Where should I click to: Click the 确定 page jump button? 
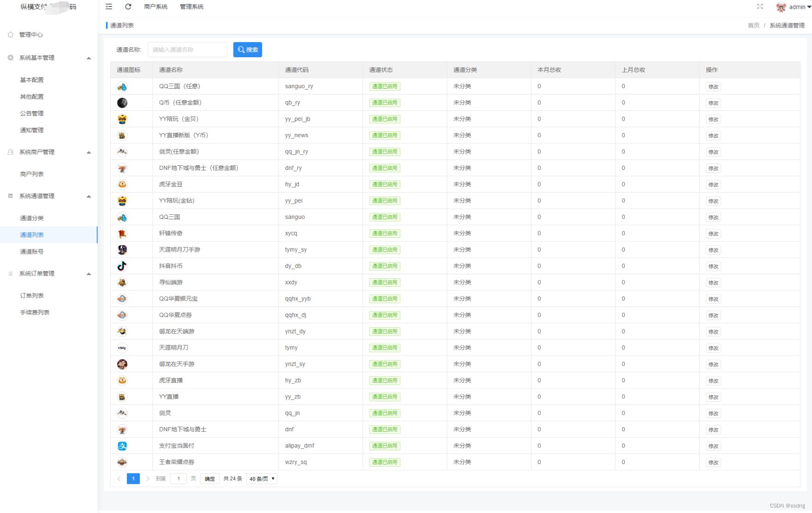pos(209,479)
